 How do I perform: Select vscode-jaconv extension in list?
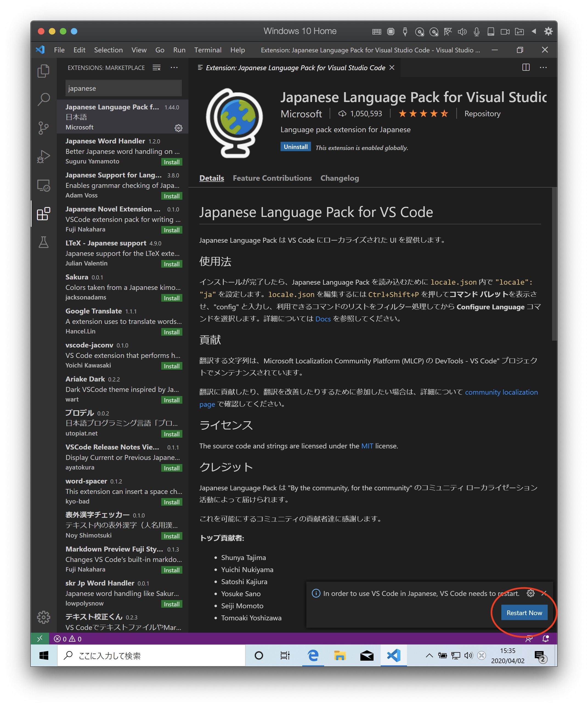pyautogui.click(x=123, y=355)
